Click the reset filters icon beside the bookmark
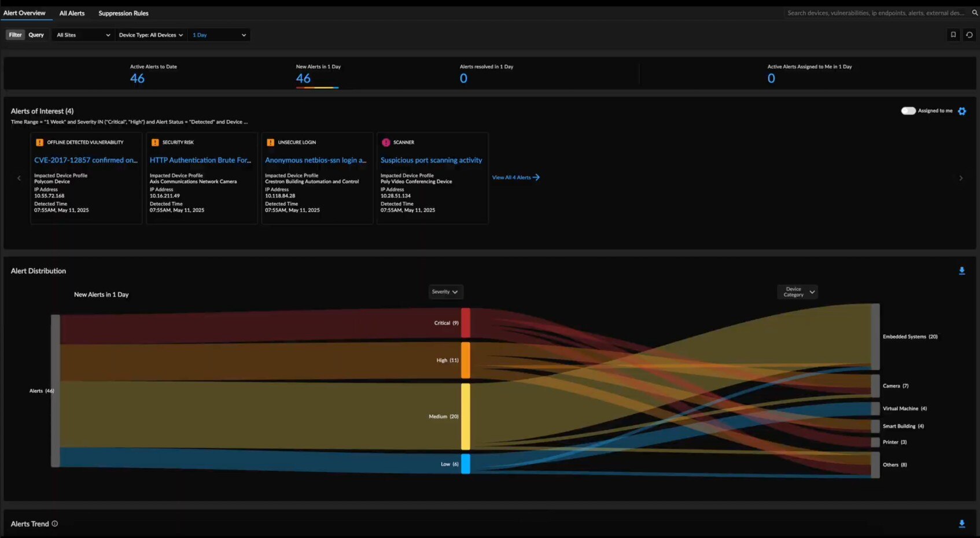This screenshot has height=538, width=980. tap(969, 35)
